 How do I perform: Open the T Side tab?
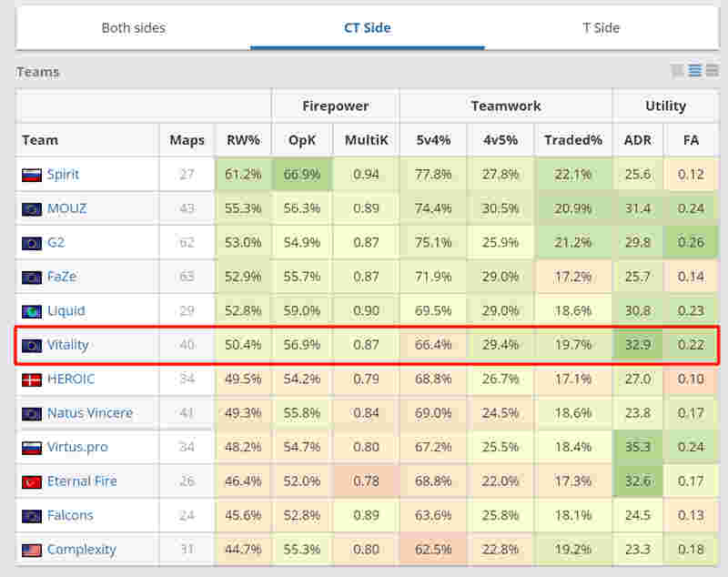click(602, 28)
